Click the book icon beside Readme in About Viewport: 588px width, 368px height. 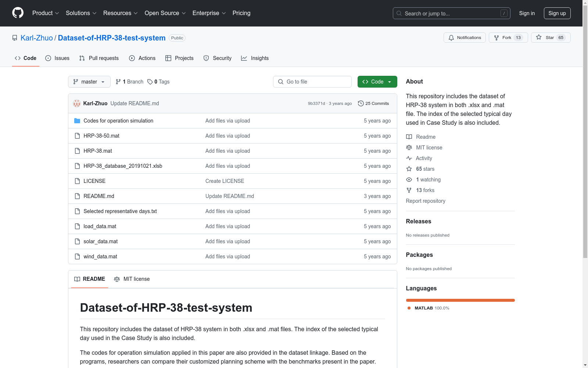[x=409, y=137]
